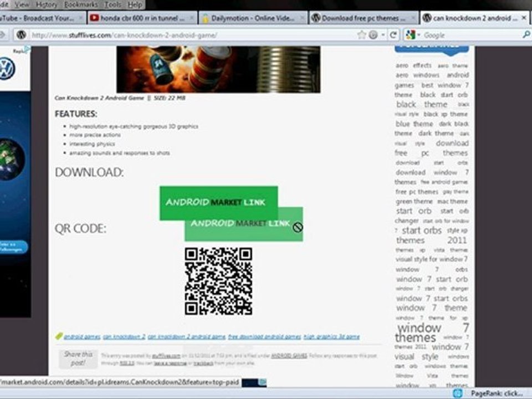
Task: Click the padlock favicon on Dailymotion tab
Action: [205, 18]
